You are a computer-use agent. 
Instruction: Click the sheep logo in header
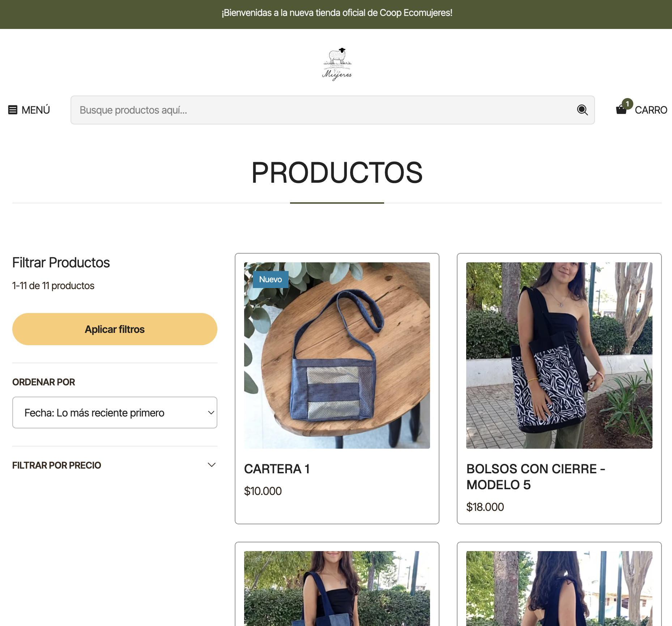click(x=337, y=64)
